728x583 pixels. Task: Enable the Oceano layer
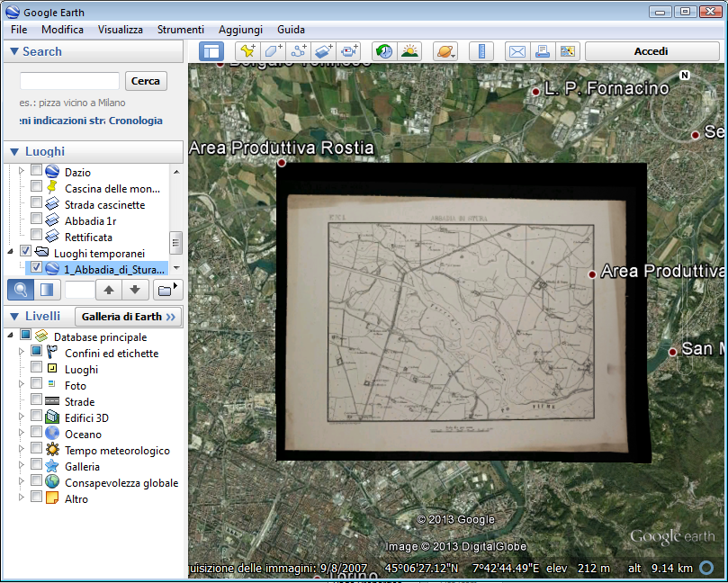(36, 433)
